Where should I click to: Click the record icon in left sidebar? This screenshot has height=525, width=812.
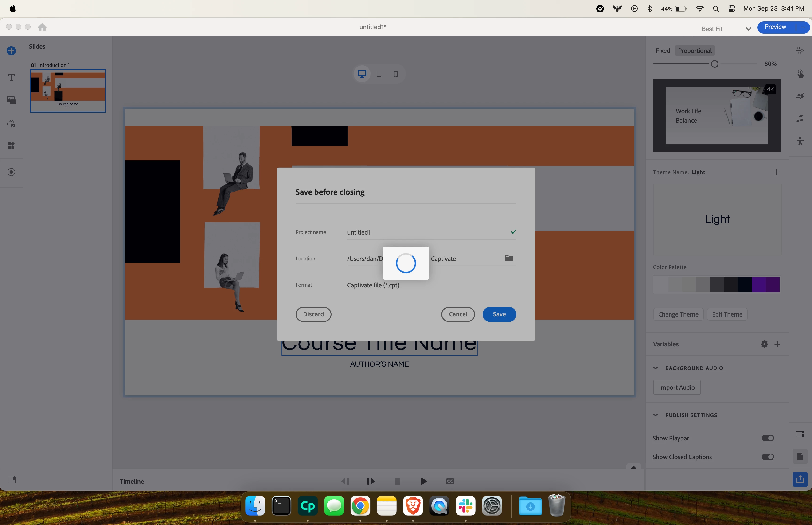(x=11, y=172)
